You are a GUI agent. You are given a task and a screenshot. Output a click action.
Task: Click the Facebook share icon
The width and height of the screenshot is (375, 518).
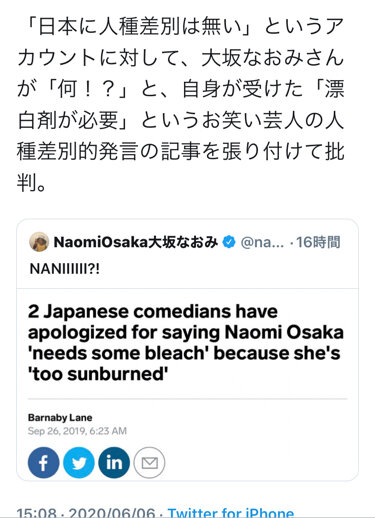[x=43, y=463]
